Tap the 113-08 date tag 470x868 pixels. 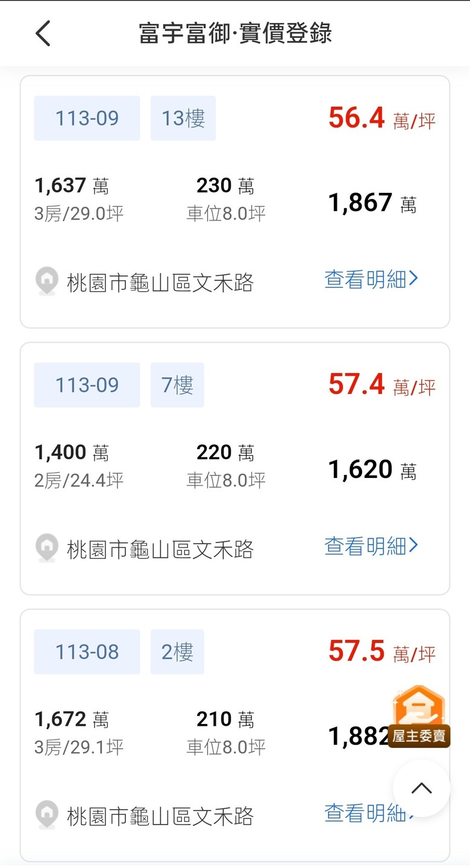87,652
